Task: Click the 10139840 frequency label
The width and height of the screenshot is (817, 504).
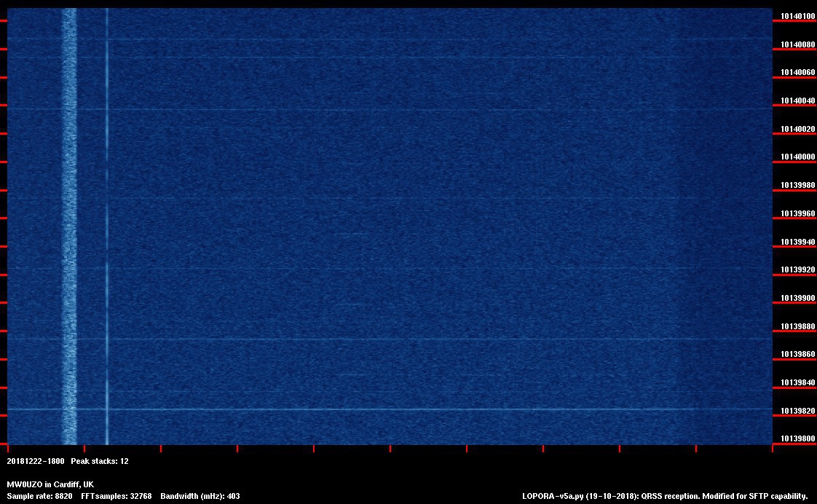Action: (x=797, y=382)
